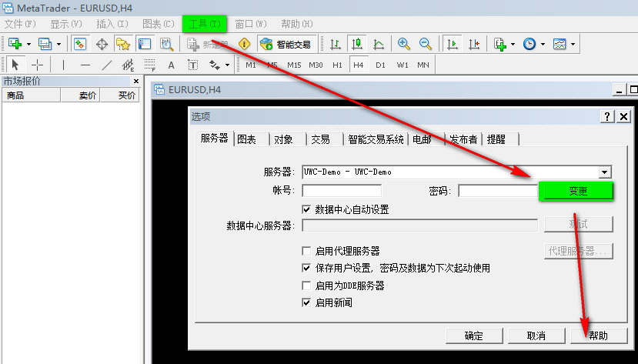Select the text label T tool
The width and height of the screenshot is (638, 364).
pyautogui.click(x=192, y=65)
